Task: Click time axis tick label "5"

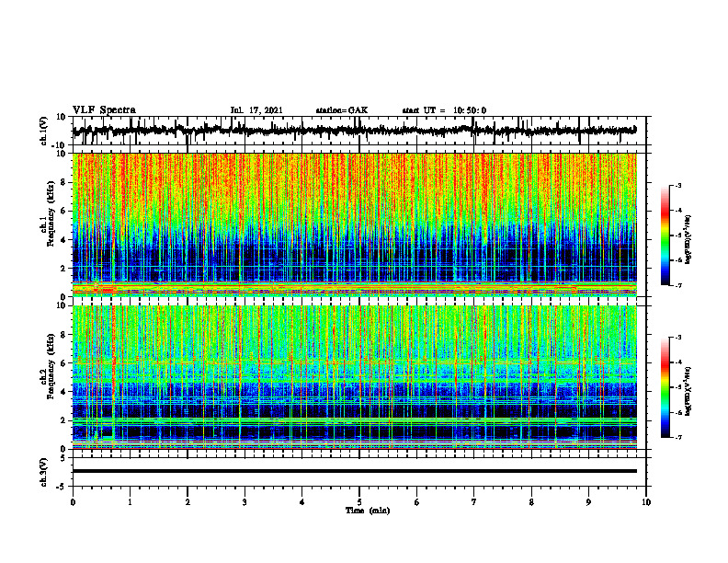Action: [359, 502]
